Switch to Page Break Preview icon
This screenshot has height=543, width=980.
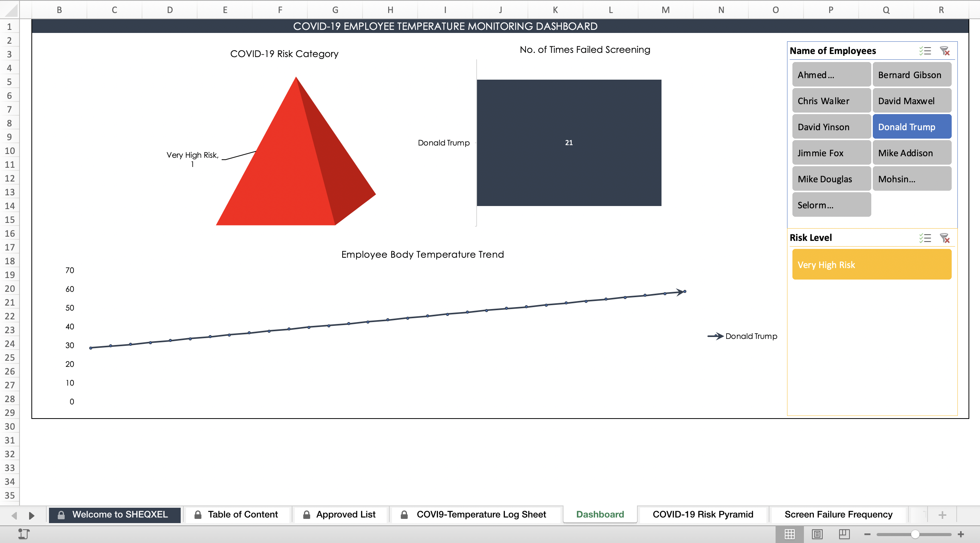tap(844, 534)
